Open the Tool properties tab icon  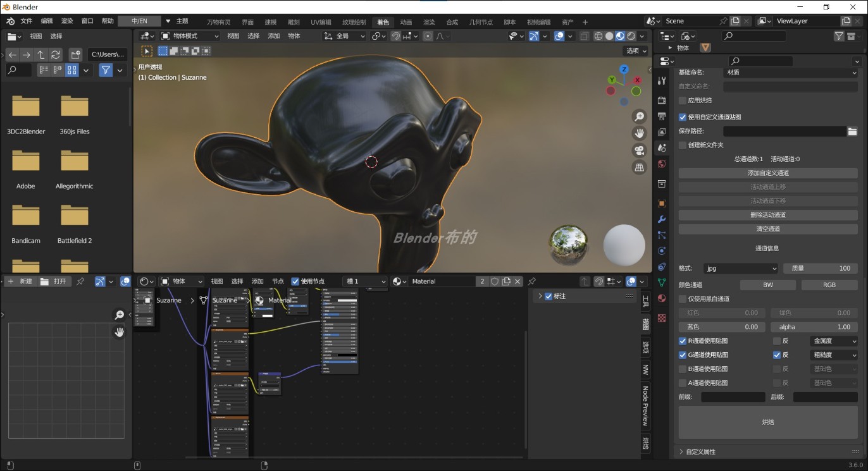(662, 81)
